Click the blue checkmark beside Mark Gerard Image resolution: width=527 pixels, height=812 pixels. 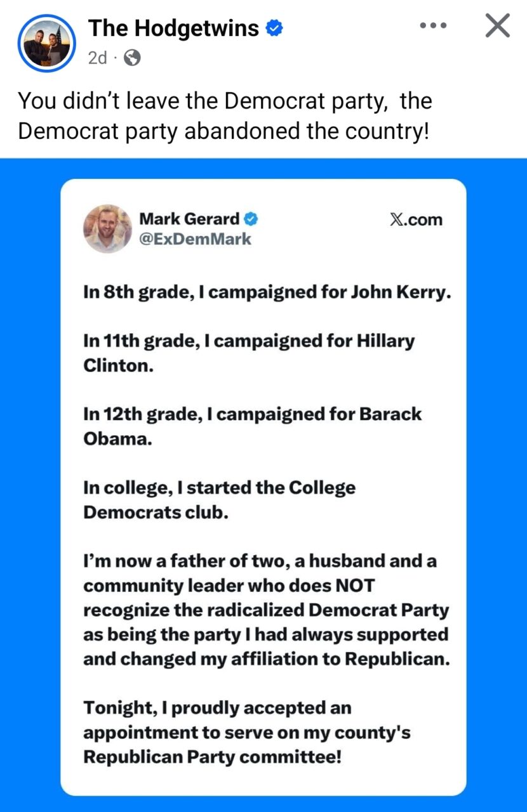[x=251, y=219]
